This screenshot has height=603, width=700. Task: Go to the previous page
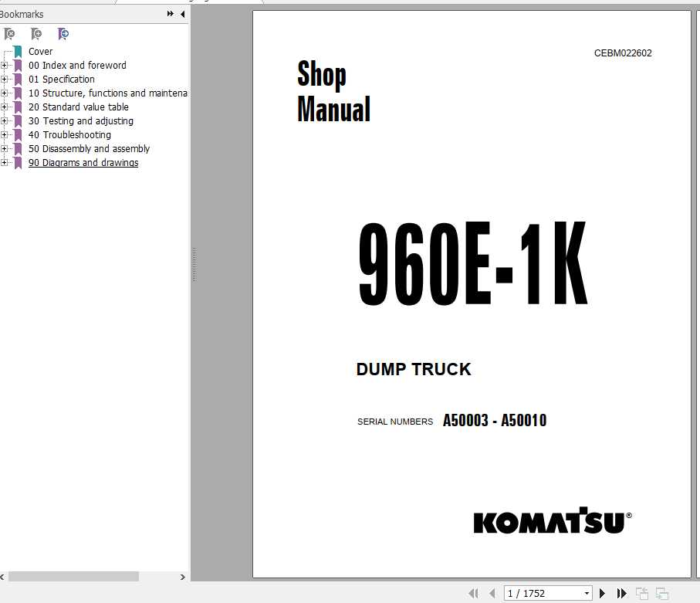tap(492, 593)
